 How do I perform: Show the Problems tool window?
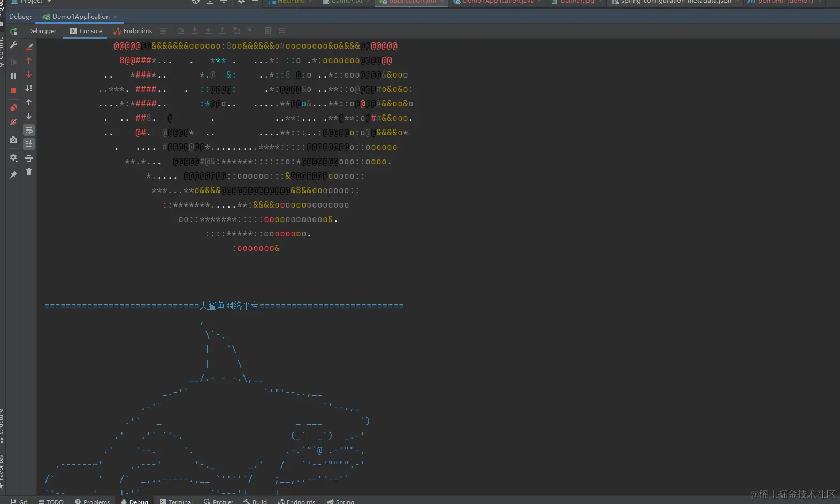coord(92,500)
